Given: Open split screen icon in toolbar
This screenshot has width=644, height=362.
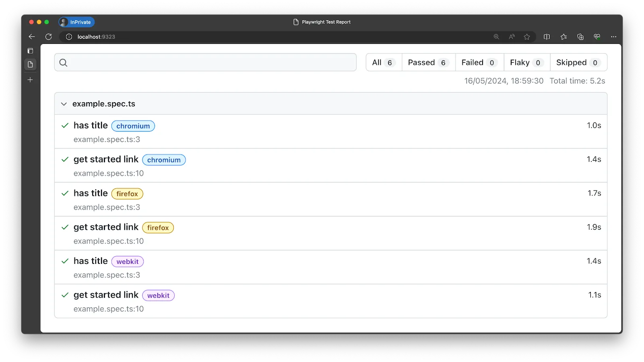Looking at the screenshot, I should [547, 37].
